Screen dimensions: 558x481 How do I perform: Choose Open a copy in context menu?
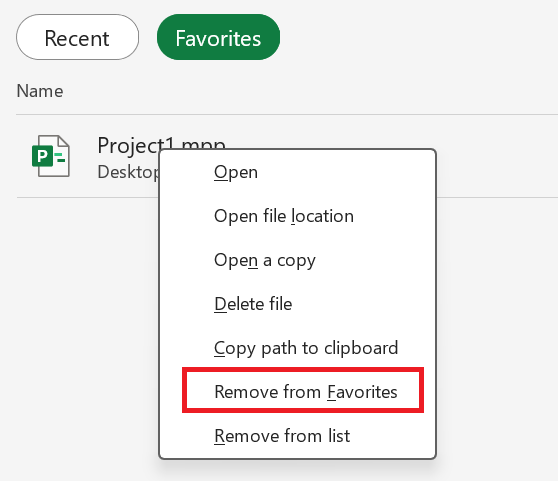pyautogui.click(x=264, y=260)
